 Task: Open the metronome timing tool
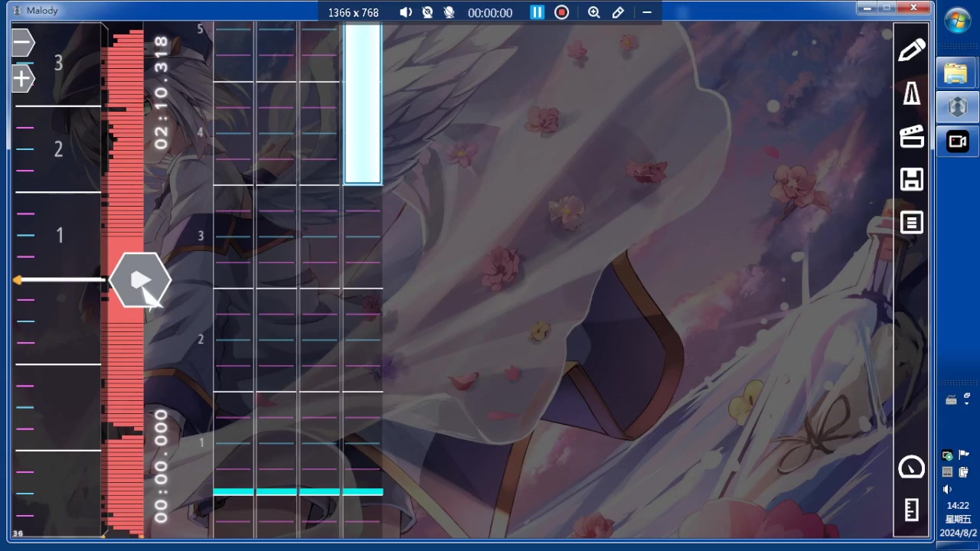coord(911,94)
